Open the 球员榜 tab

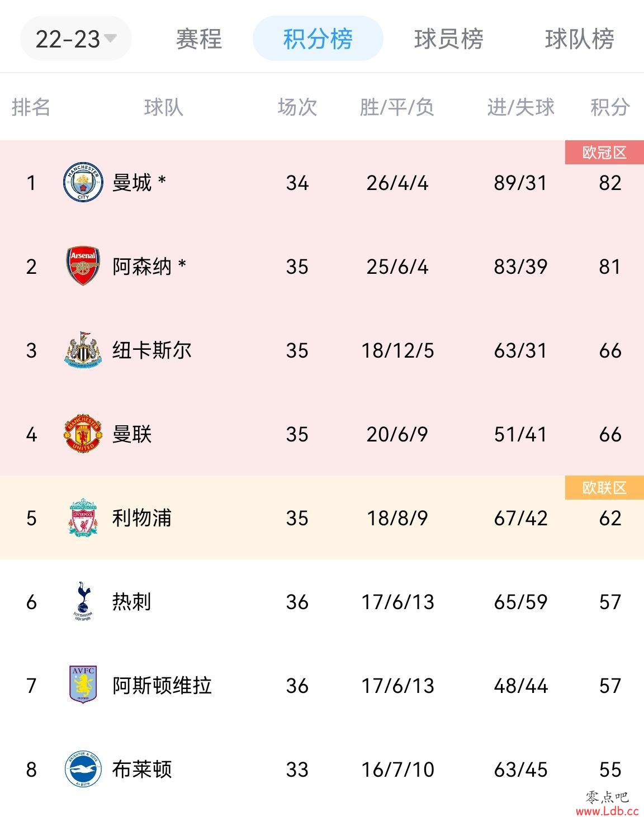click(449, 39)
